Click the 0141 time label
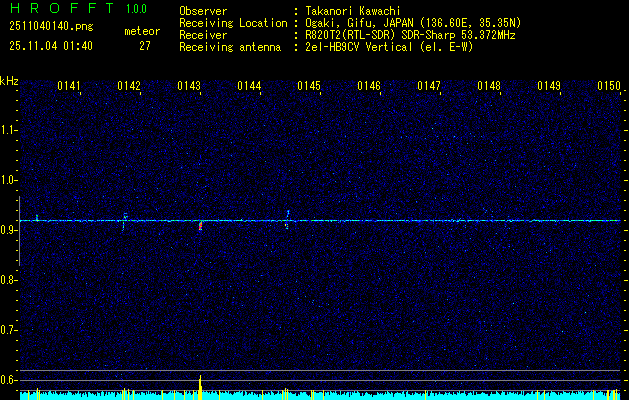Image resolution: width=629 pixels, height=400 pixels. (69, 86)
